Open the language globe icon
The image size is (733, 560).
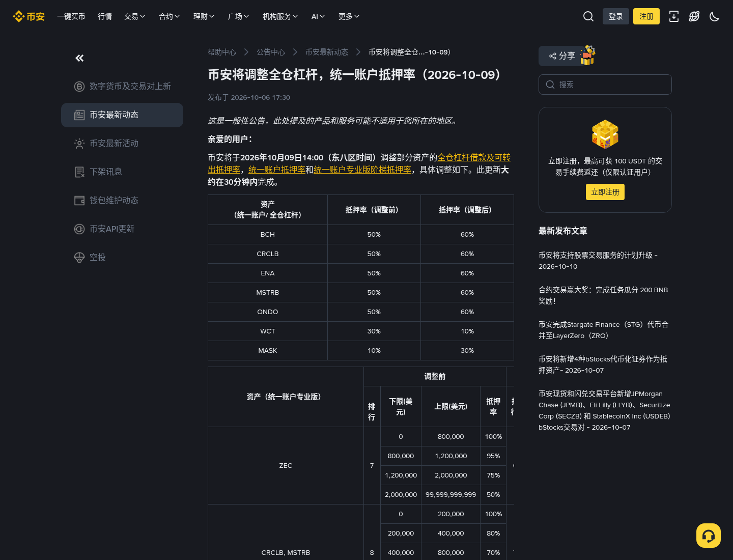694,16
